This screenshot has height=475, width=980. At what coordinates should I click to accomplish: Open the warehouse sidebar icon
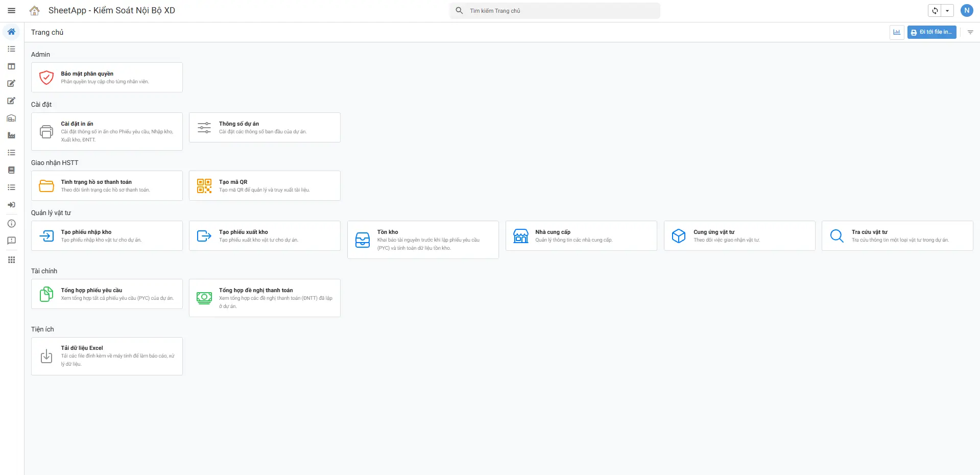11,118
